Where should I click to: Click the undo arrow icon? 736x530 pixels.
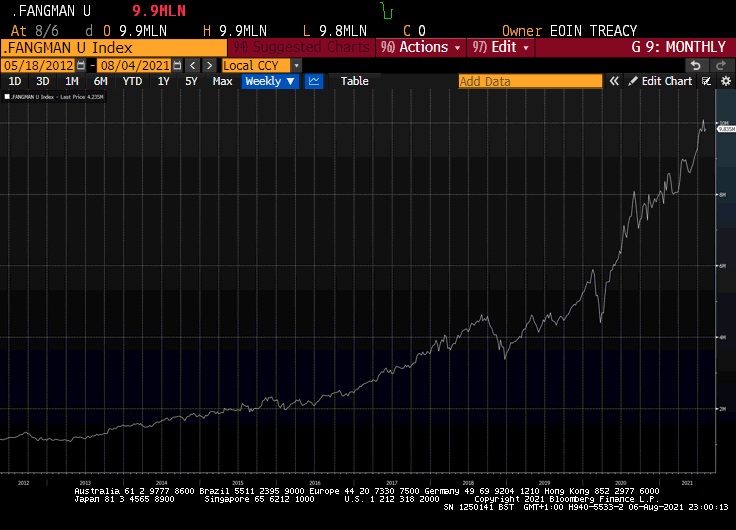coord(696,65)
